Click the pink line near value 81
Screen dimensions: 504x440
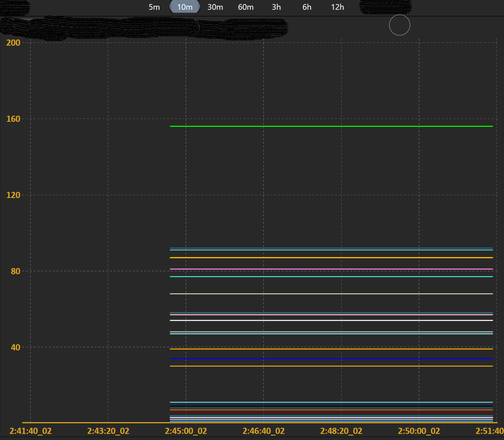point(326,269)
